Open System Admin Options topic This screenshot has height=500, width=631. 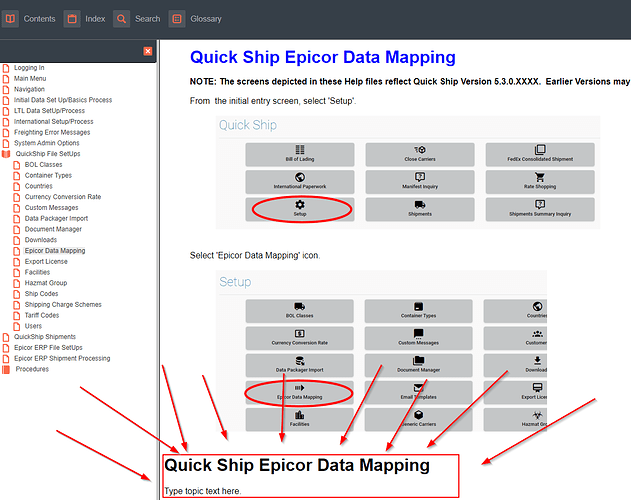click(x=47, y=143)
